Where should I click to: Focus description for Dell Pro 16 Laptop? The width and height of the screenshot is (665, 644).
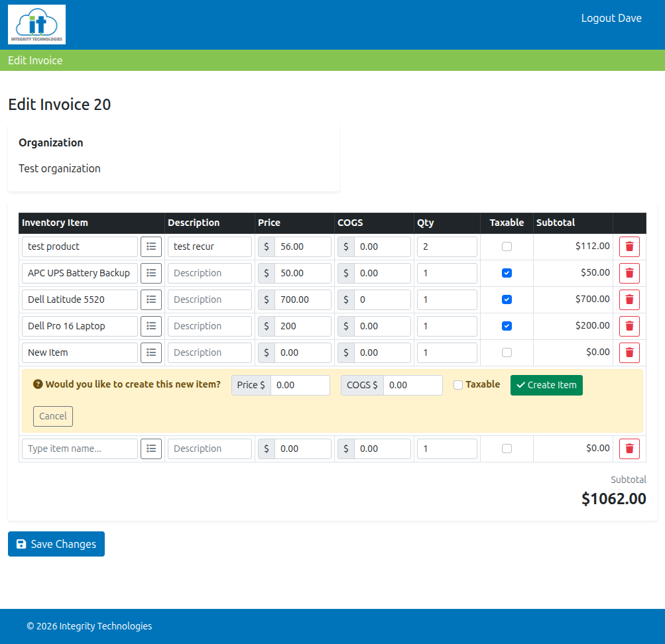[x=210, y=326]
